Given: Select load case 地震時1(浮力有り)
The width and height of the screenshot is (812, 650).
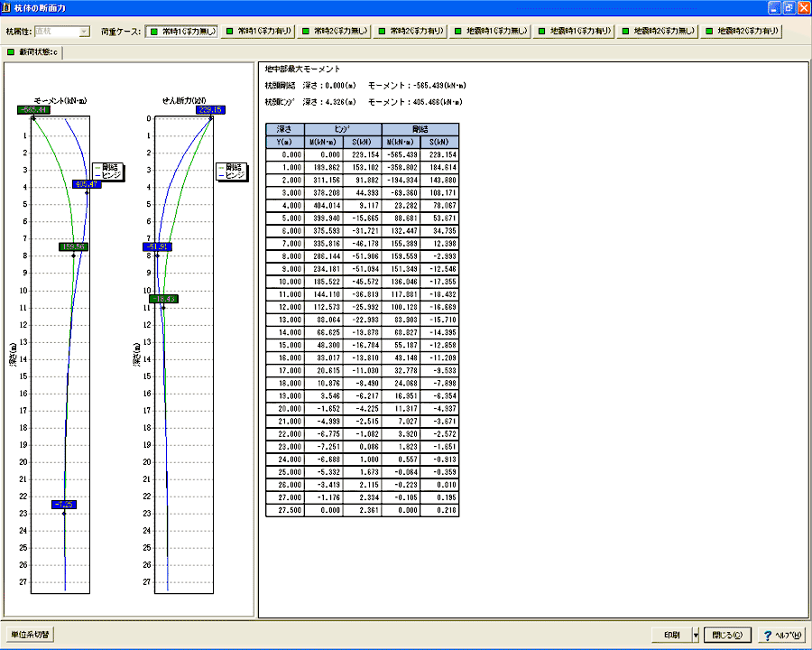Looking at the screenshot, I should pos(574,31).
